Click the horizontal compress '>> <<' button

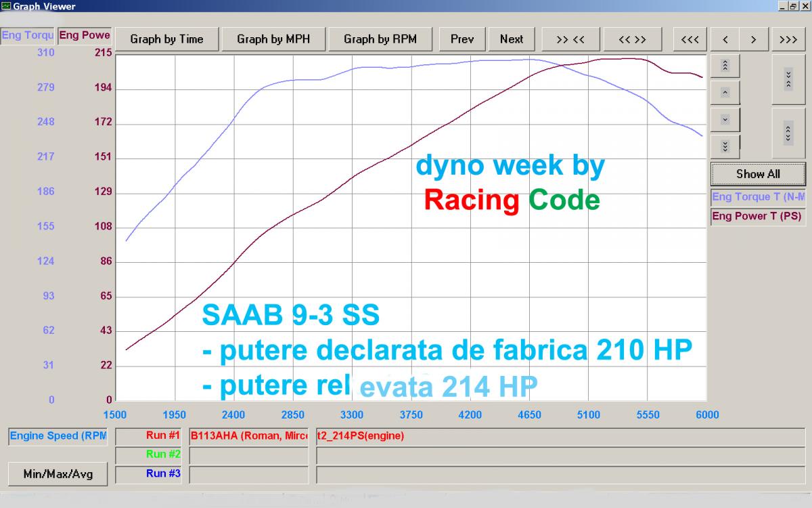[570, 39]
